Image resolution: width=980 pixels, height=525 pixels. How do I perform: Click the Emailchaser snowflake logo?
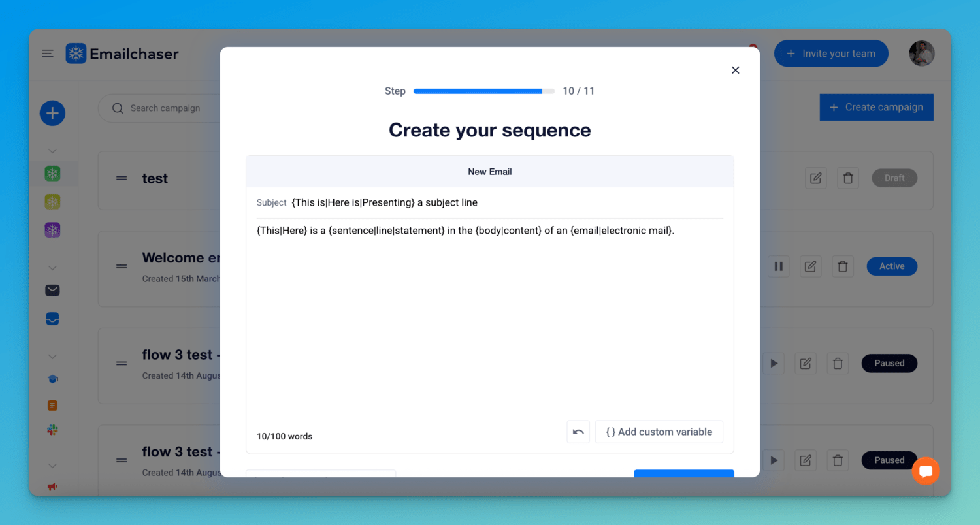[x=76, y=54]
